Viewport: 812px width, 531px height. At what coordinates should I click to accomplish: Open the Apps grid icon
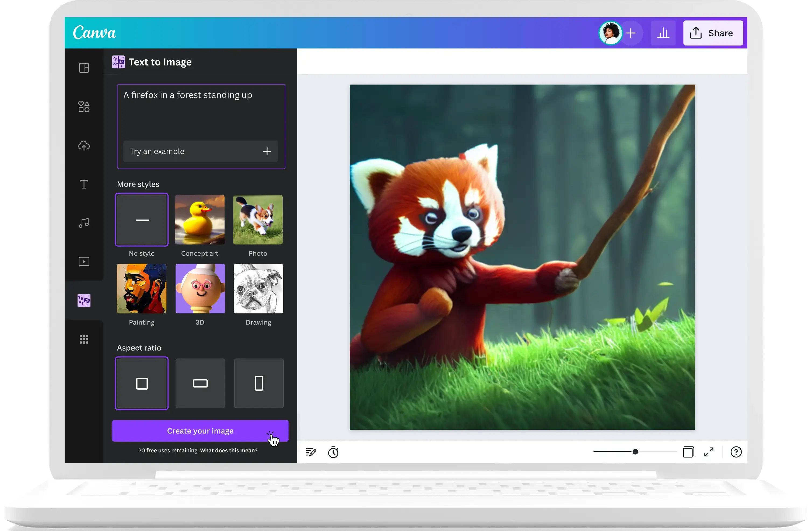[x=84, y=339]
